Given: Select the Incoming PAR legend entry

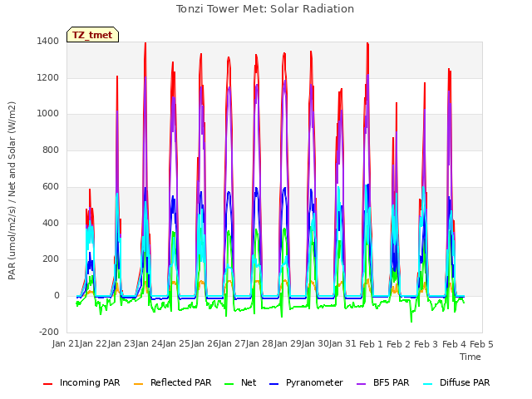Looking at the screenshot, I should click(x=81, y=382).
